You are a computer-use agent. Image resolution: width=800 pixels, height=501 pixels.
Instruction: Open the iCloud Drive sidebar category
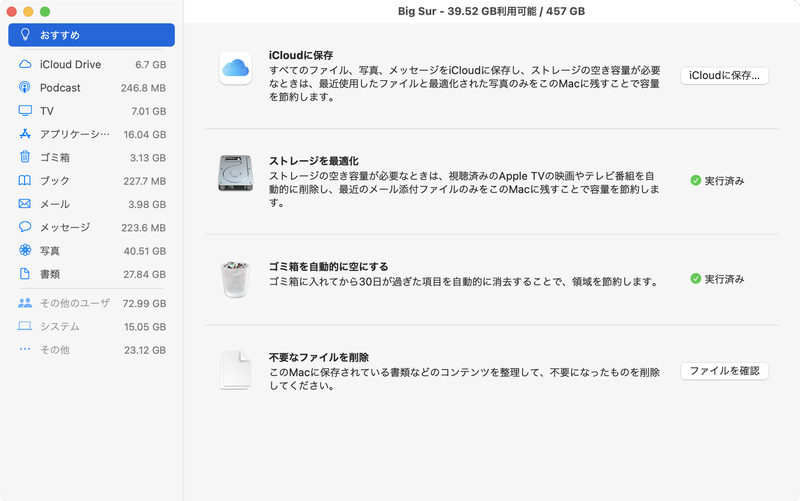(92, 64)
